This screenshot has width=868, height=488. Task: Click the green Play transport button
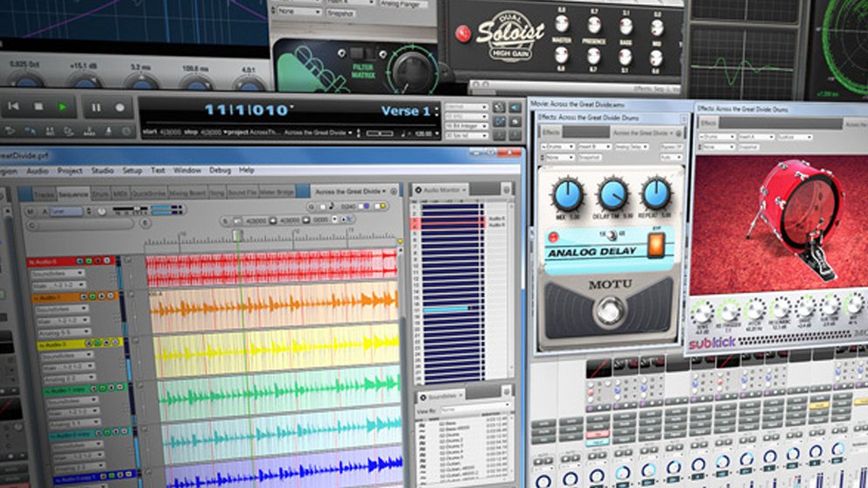[x=62, y=107]
